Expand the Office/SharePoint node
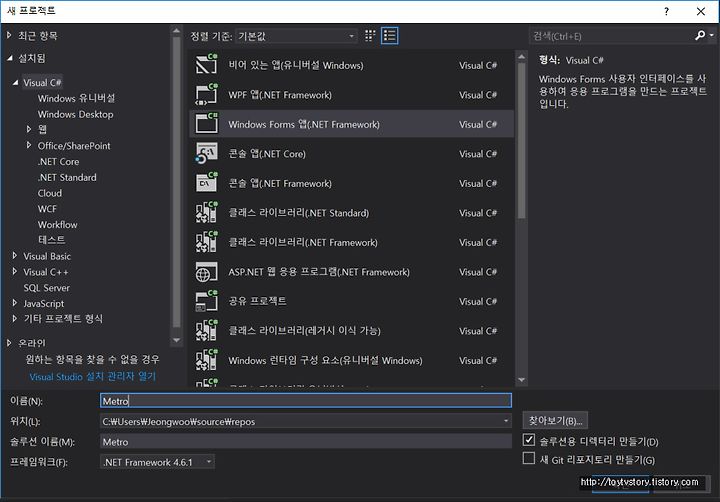 tap(29, 145)
